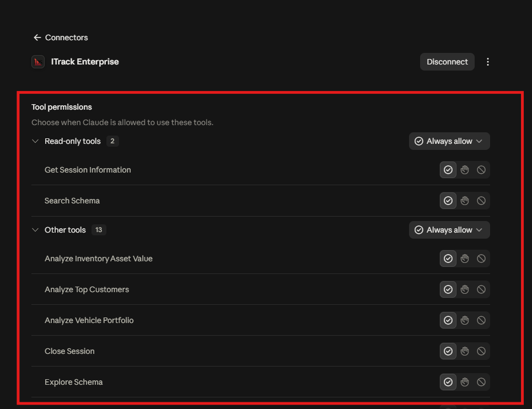The width and height of the screenshot is (532, 409).
Task: Block the Analyze Inventory Asset Value tool
Action: [481, 259]
